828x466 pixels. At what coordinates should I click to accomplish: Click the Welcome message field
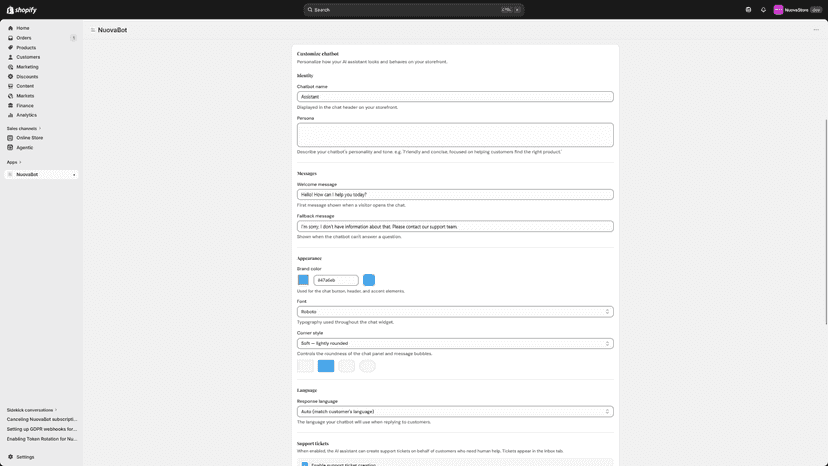[455, 194]
